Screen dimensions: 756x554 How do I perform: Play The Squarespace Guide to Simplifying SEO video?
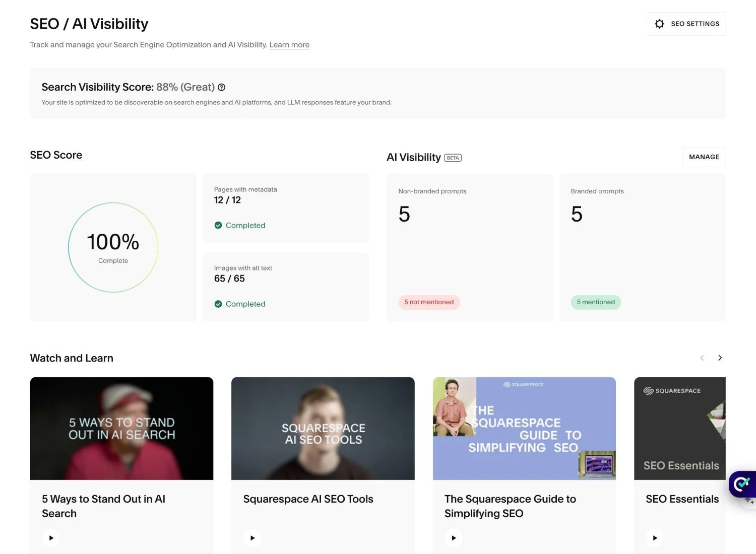pos(454,538)
